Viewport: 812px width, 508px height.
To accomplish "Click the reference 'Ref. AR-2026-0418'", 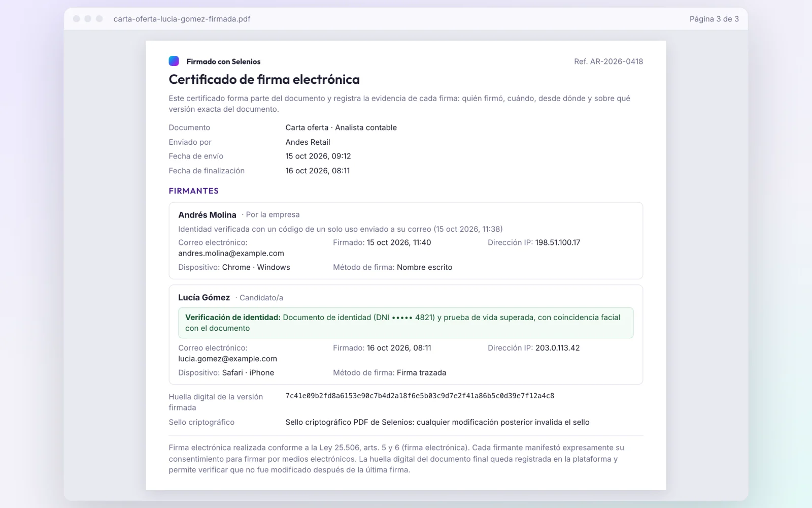I will [608, 61].
